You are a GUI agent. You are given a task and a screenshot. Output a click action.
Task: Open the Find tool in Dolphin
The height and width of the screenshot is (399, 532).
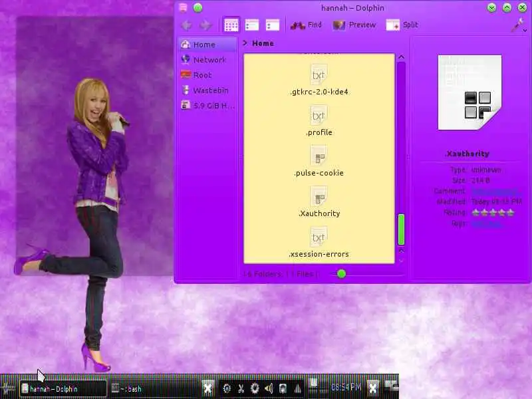[x=306, y=25]
